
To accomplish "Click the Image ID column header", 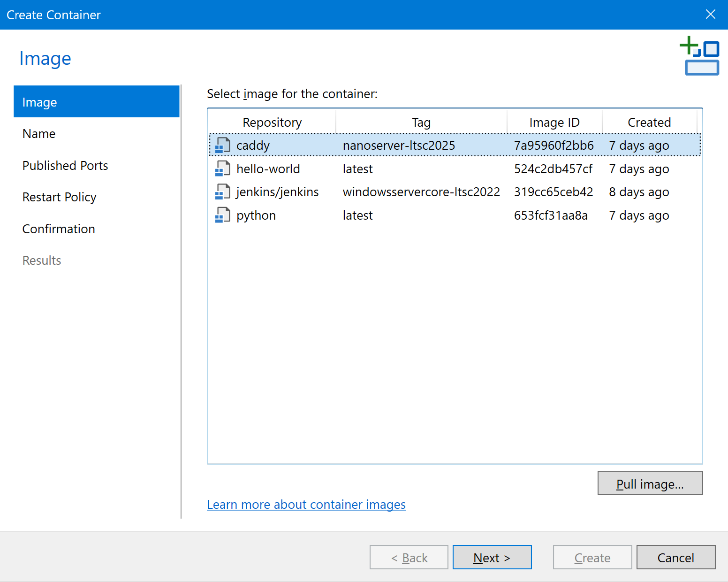I will [x=554, y=123].
